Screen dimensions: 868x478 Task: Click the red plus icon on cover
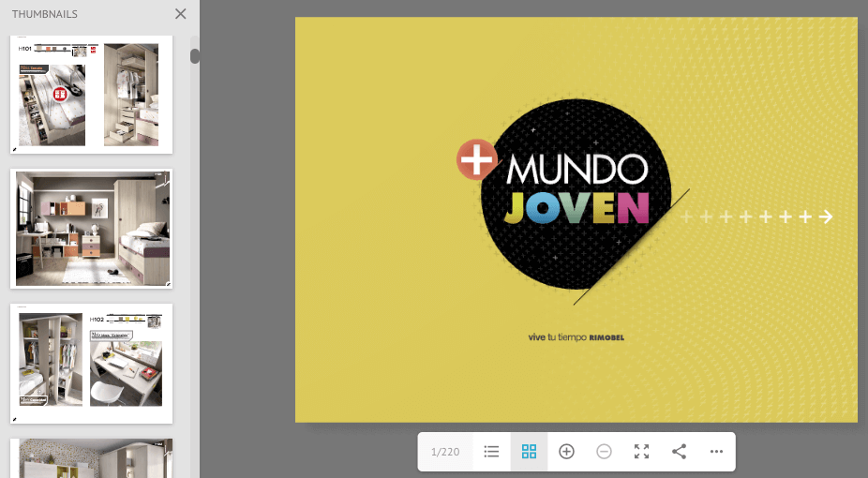coord(477,159)
